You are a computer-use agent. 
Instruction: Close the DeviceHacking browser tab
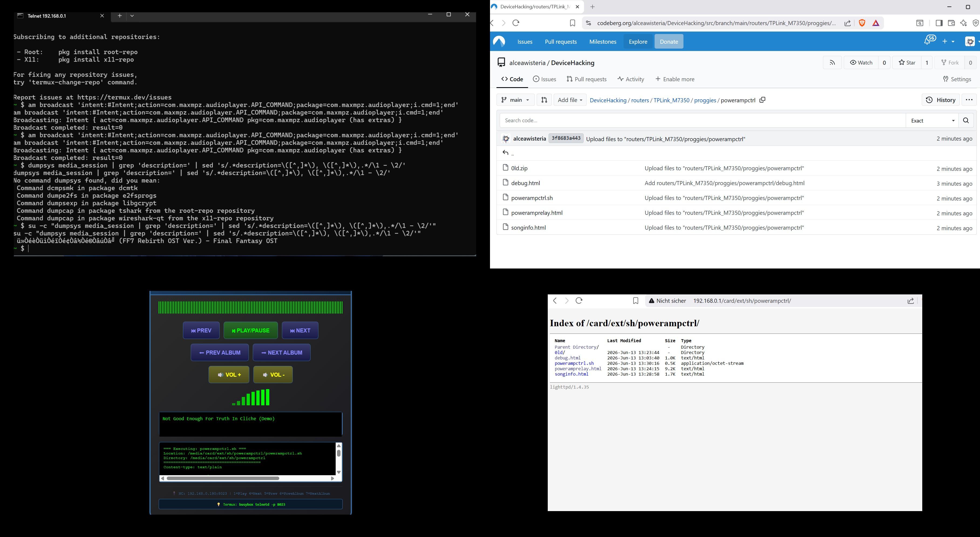[577, 7]
